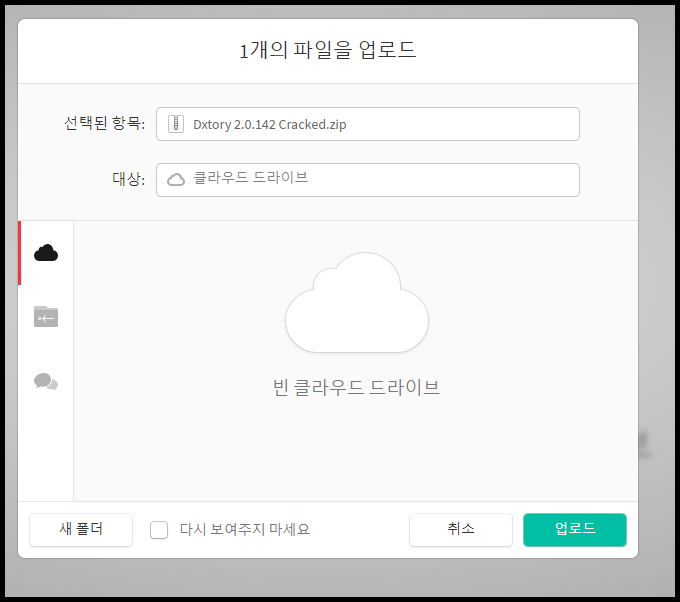The image size is (680, 602).
Task: Open the incoming shares folder icon
Action: click(x=46, y=316)
